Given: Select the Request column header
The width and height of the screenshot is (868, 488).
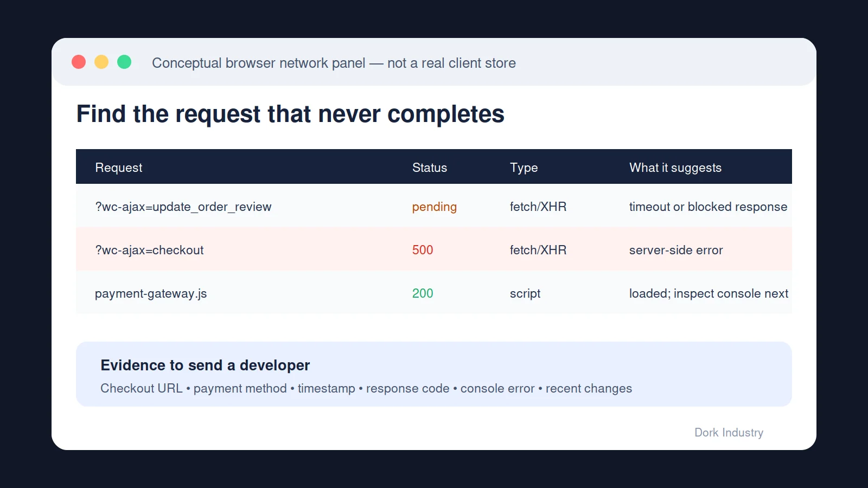Looking at the screenshot, I should pos(119,168).
